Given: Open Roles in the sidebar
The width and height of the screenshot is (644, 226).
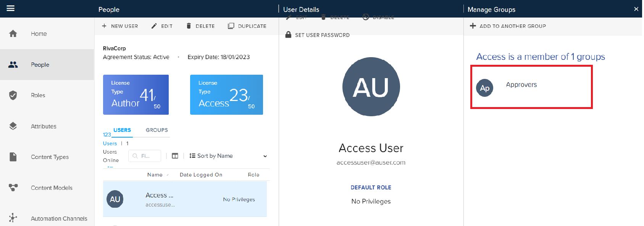Looking at the screenshot, I should tap(47, 95).
